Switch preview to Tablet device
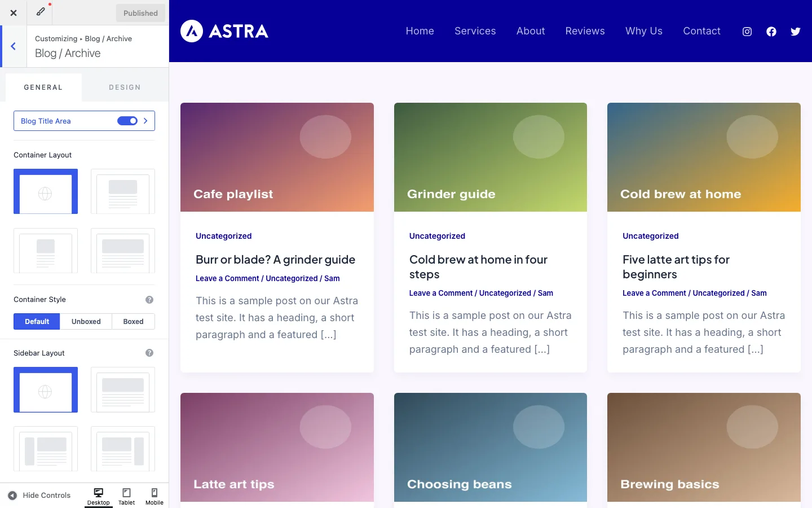Viewport: 812px width, 508px height. pos(126,496)
